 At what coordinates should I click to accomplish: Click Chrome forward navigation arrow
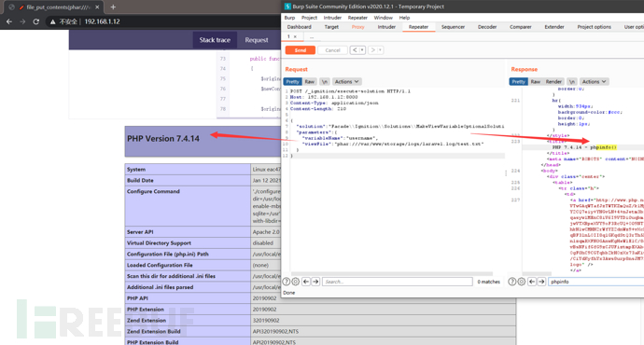coord(22,21)
